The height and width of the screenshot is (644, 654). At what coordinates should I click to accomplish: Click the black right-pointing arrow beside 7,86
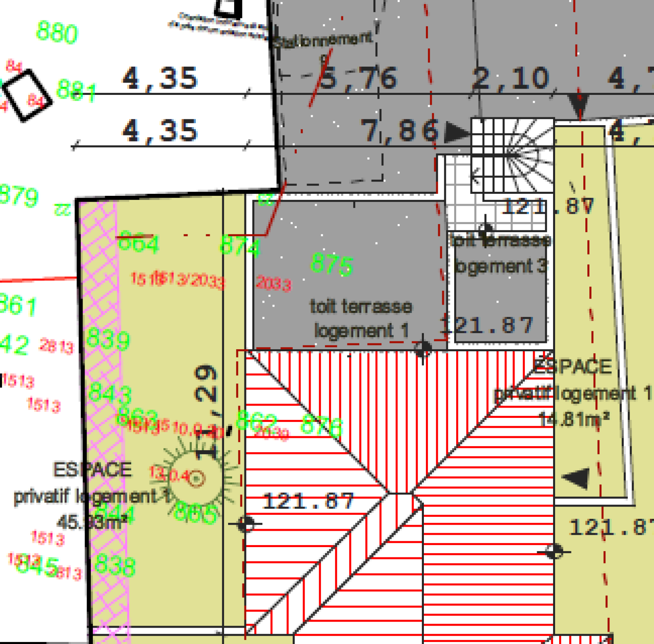[457, 132]
